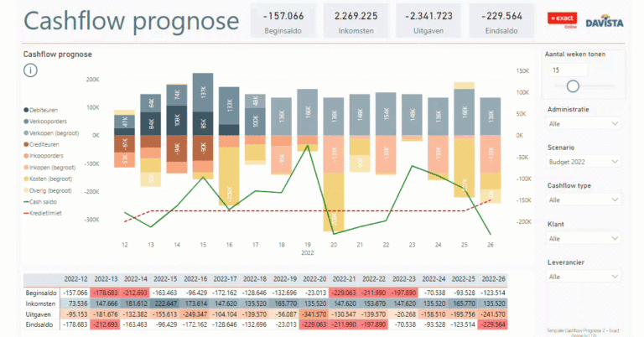Screen dimensions: 644x337
Task: Click the week 13 bar 84K segment
Action: [151, 123]
